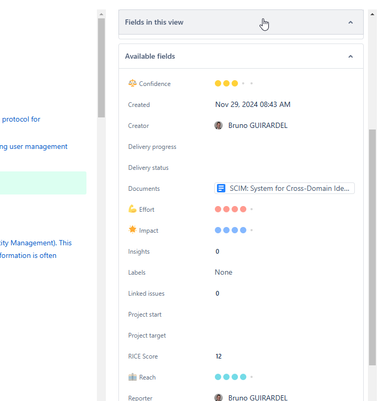
Task: Collapse the Fields in this view section
Action: coord(350,23)
